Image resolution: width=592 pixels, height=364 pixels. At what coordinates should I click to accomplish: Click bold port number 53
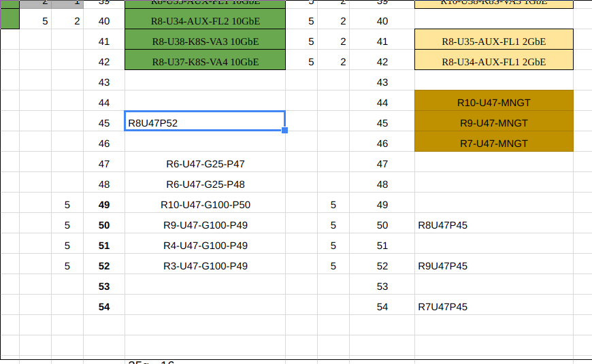104,286
